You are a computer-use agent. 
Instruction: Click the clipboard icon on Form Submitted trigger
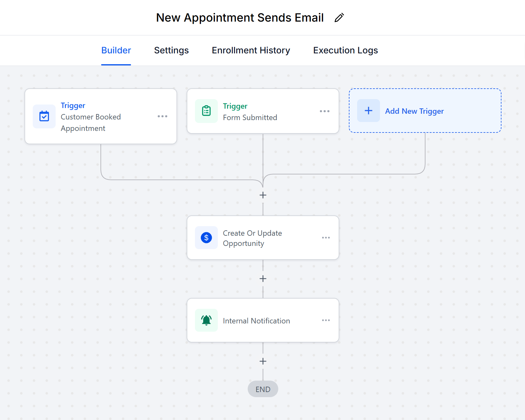[206, 111]
